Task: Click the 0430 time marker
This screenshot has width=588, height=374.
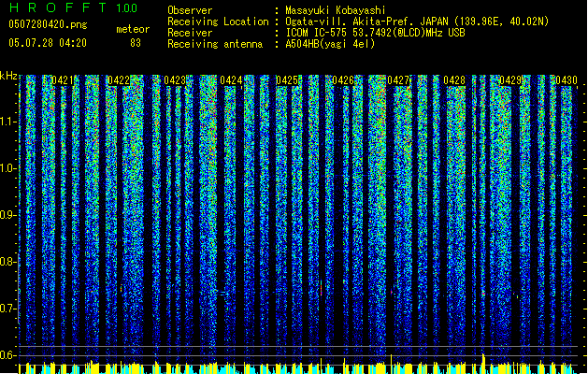Action: tap(566, 80)
